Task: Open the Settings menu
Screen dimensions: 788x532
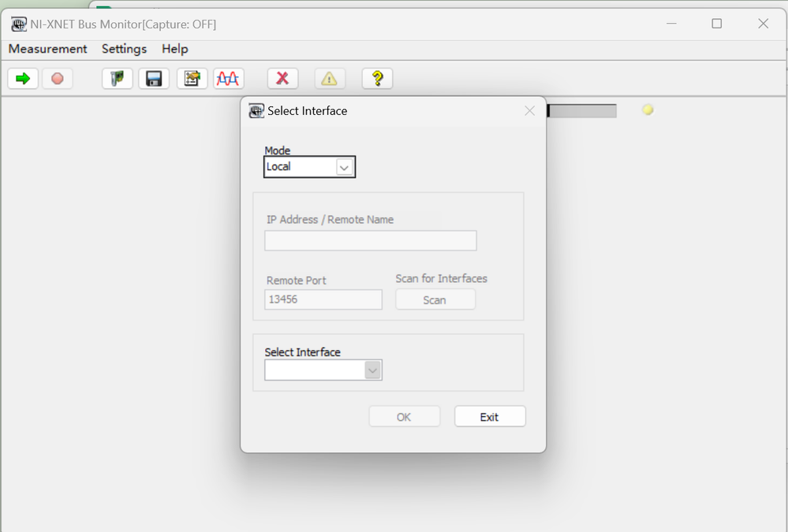Action: [x=124, y=49]
